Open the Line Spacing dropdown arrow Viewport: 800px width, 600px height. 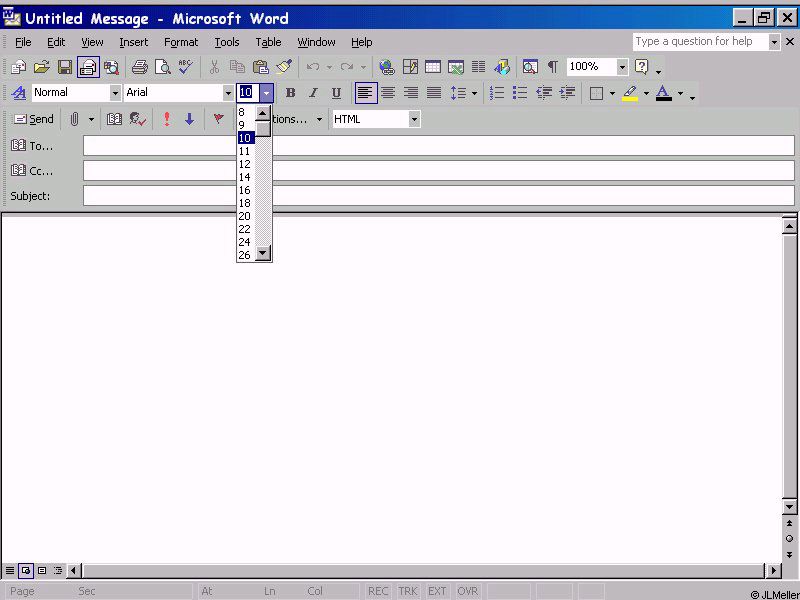(474, 93)
